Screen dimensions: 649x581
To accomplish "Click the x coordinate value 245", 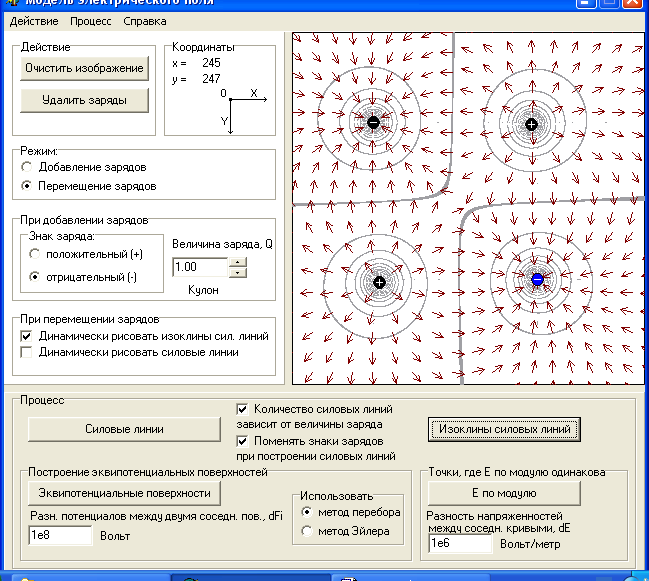I will click(211, 63).
